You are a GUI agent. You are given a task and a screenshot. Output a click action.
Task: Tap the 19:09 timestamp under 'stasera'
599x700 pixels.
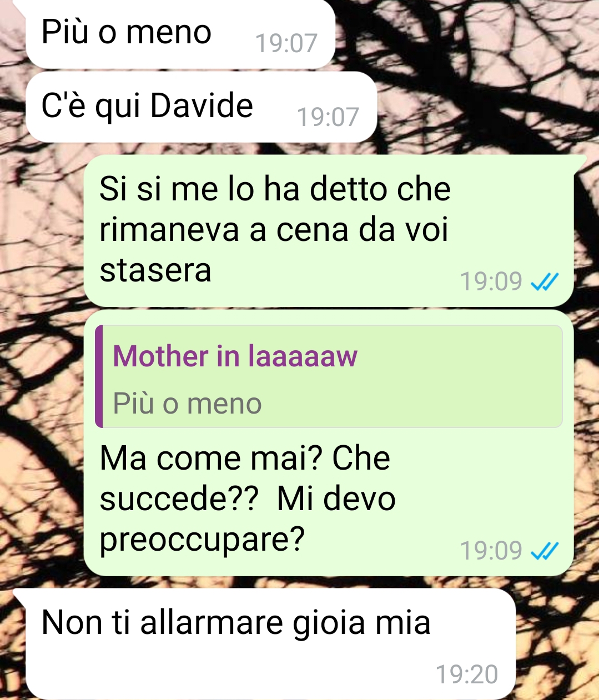pyautogui.click(x=491, y=282)
